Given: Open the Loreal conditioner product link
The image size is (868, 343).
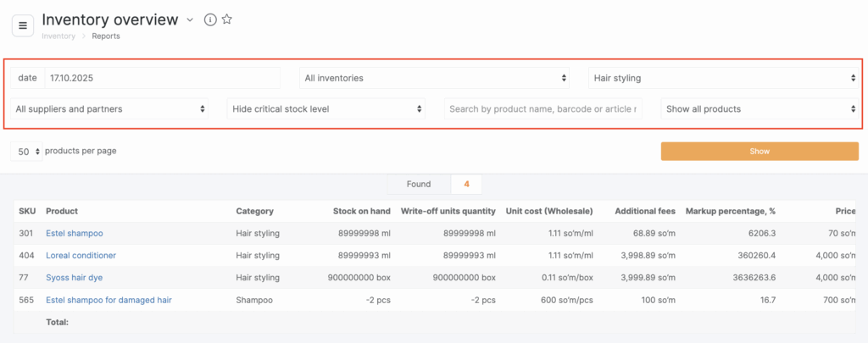Looking at the screenshot, I should click(81, 255).
